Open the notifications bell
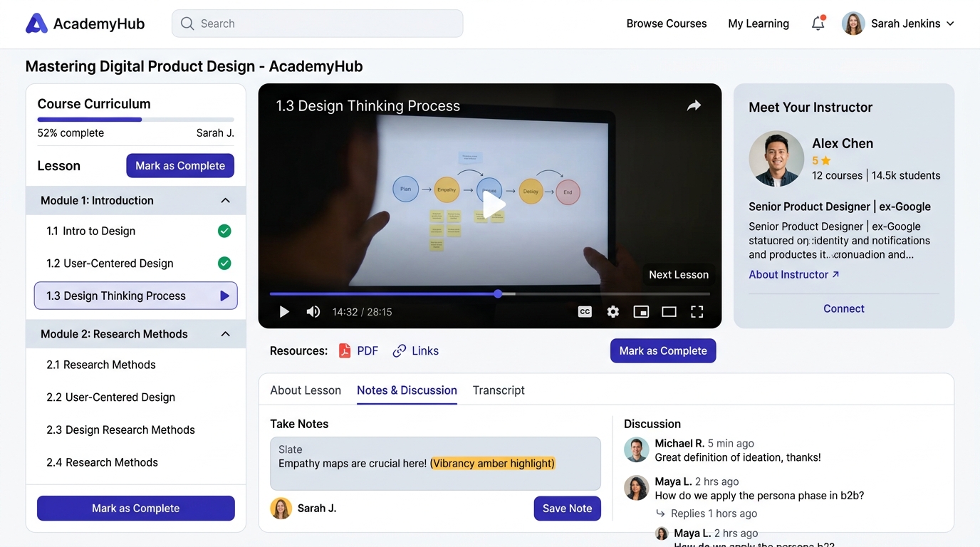The height and width of the screenshot is (547, 980). tap(818, 24)
